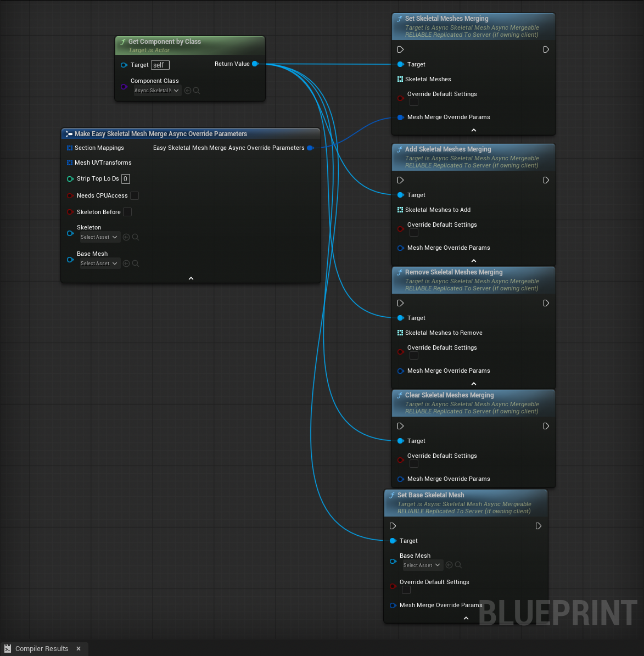This screenshot has height=656, width=644.
Task: Click the Section Mappings array pin on the Make node
Action: pos(70,148)
